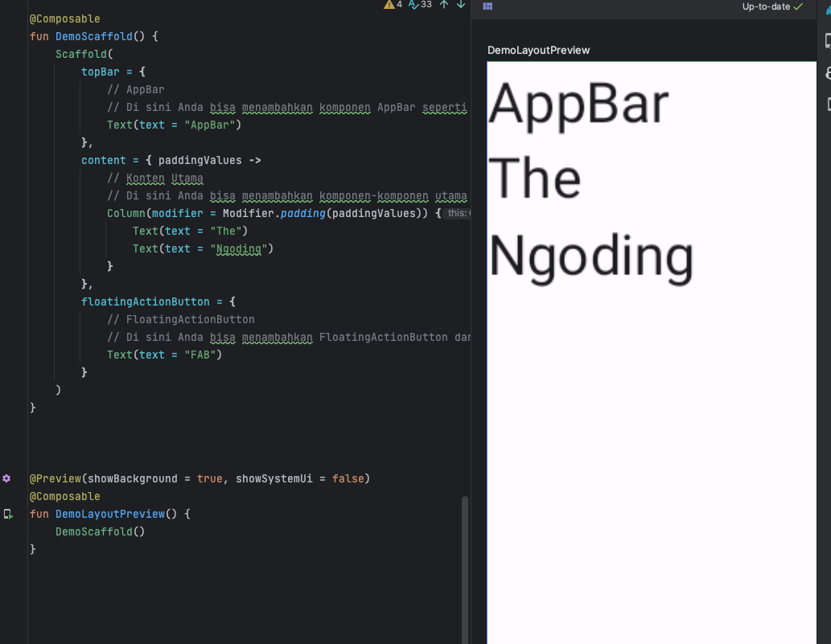Screen dimensions: 831x644
Task: Jump to previous highlighted error arrow
Action: 443,5
